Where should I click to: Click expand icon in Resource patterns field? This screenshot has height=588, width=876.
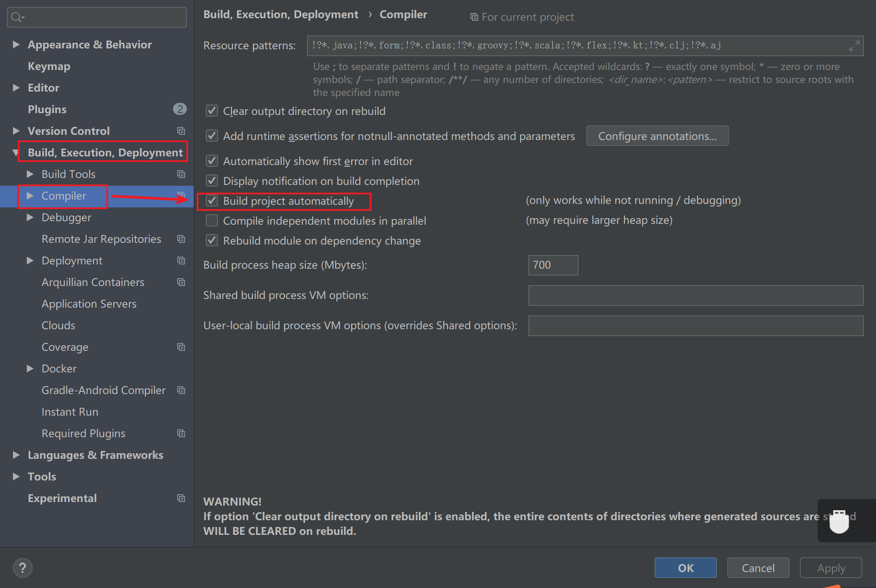tap(854, 46)
